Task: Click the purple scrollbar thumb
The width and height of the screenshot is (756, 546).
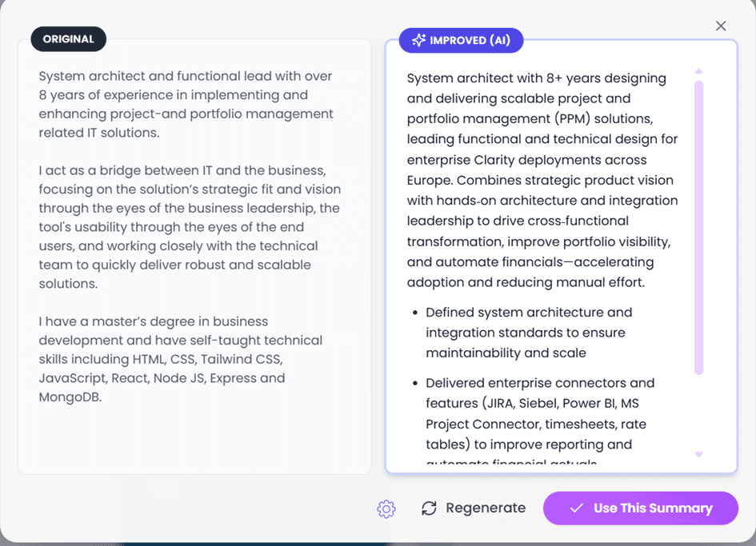Action: (698, 228)
